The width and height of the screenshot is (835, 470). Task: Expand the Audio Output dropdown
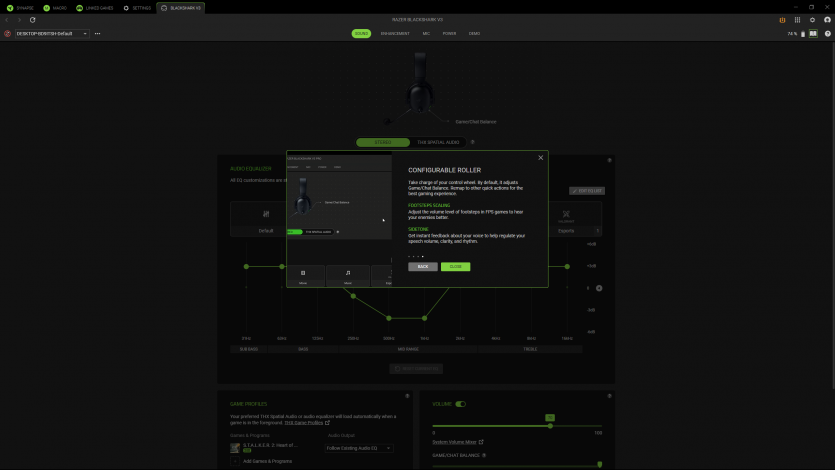tap(359, 448)
